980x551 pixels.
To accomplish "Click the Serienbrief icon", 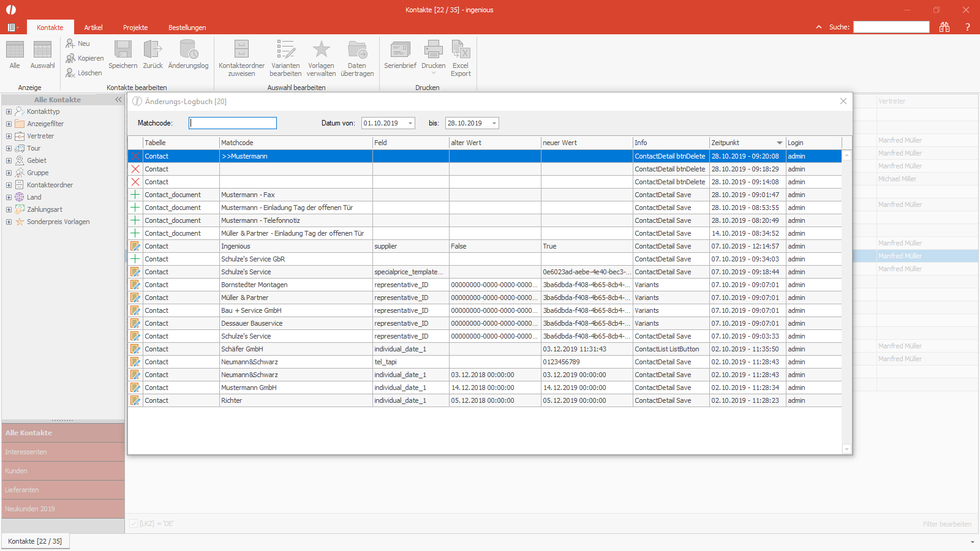I will coord(400,50).
